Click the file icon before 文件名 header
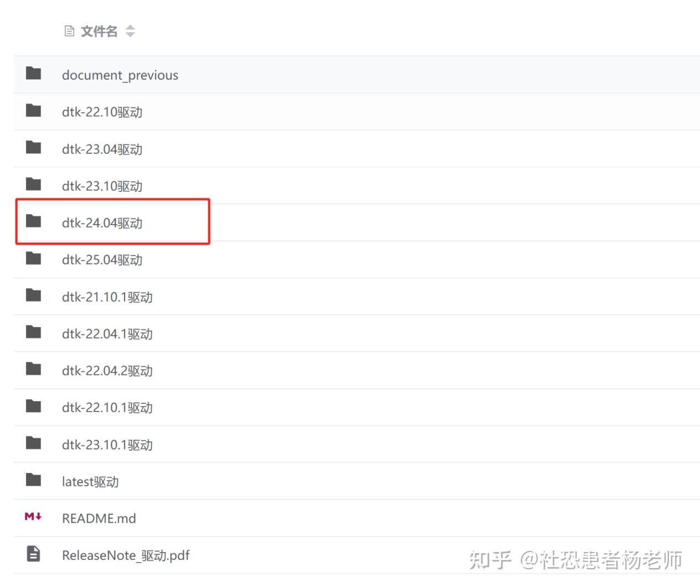This screenshot has height=588, width=700. click(x=69, y=31)
